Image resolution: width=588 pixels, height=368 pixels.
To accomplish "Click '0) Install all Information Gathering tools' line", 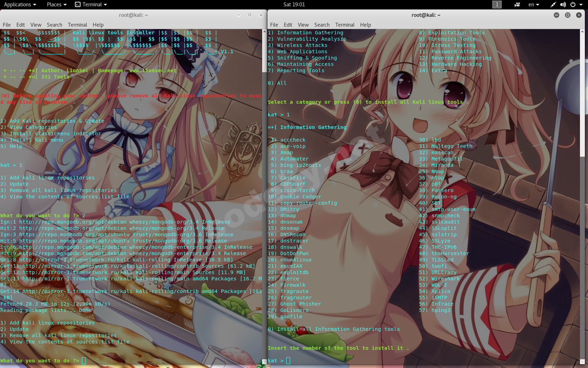I will pos(334,329).
